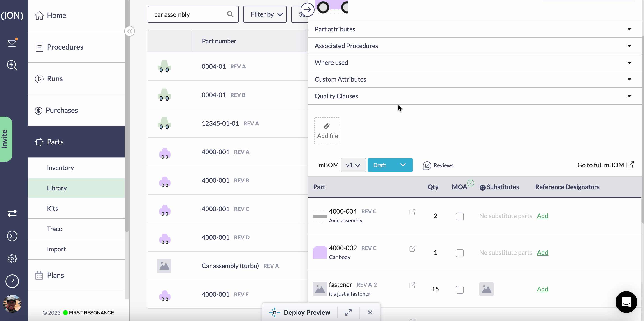Click the help question mark icon
The height and width of the screenshot is (321, 644).
pos(12,281)
